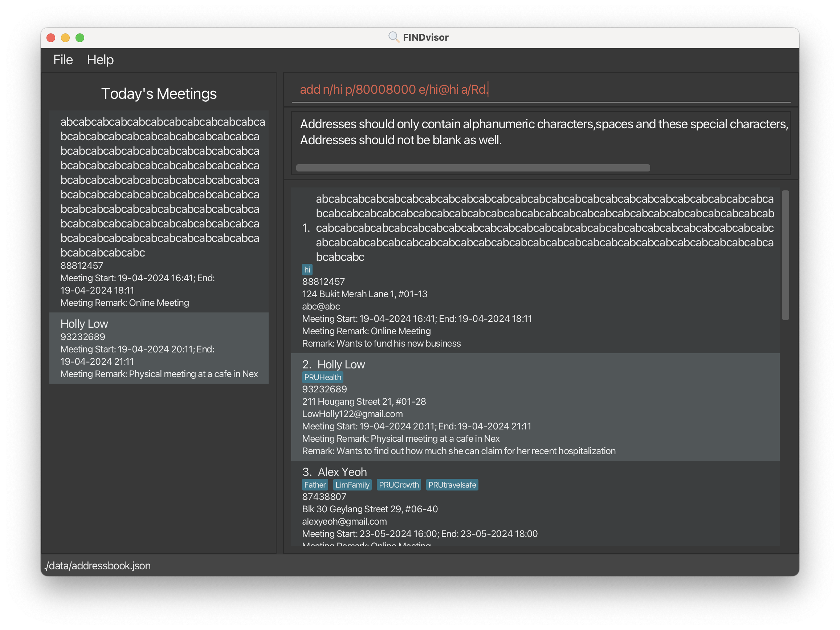Open the Help menu
The width and height of the screenshot is (840, 630).
tap(100, 60)
